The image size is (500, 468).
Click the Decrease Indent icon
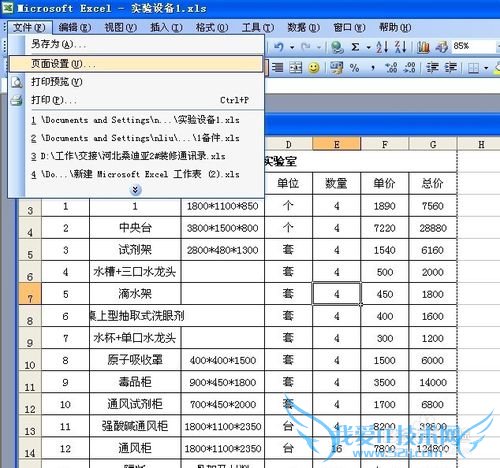[433, 68]
